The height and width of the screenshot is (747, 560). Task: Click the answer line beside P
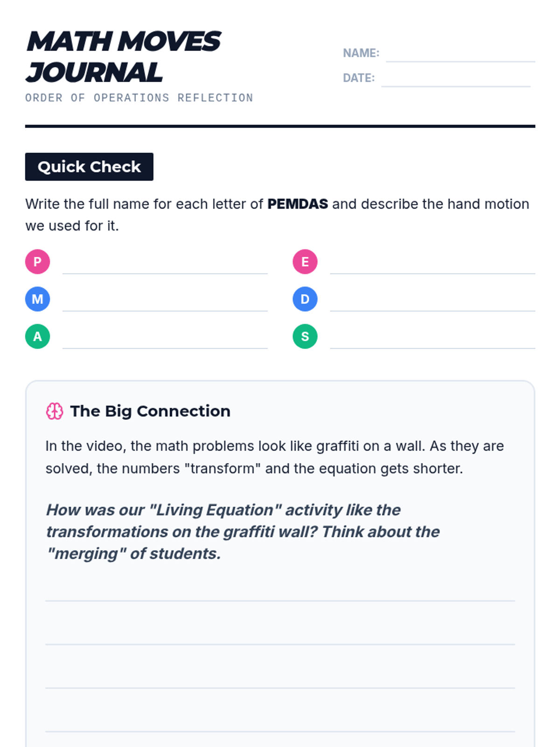[165, 266]
